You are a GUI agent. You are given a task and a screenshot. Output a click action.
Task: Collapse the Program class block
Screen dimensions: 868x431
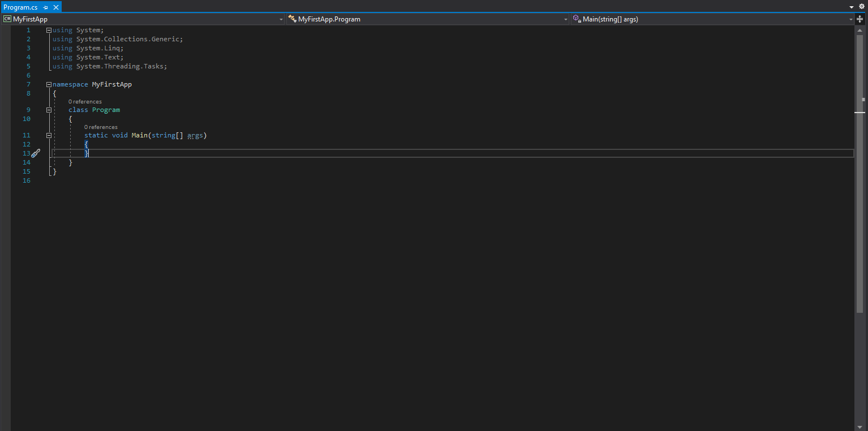tap(49, 110)
